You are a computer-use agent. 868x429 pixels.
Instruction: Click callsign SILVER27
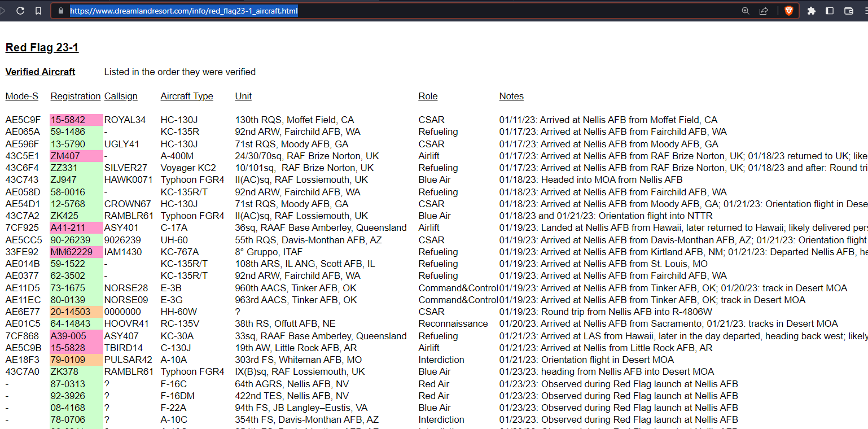pos(126,168)
